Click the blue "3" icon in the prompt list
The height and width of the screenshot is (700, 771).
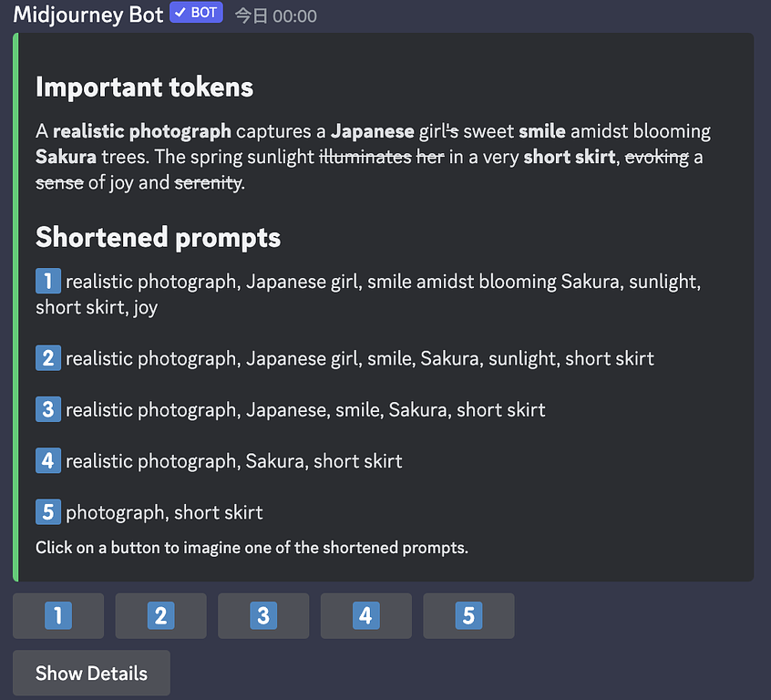[48, 409]
